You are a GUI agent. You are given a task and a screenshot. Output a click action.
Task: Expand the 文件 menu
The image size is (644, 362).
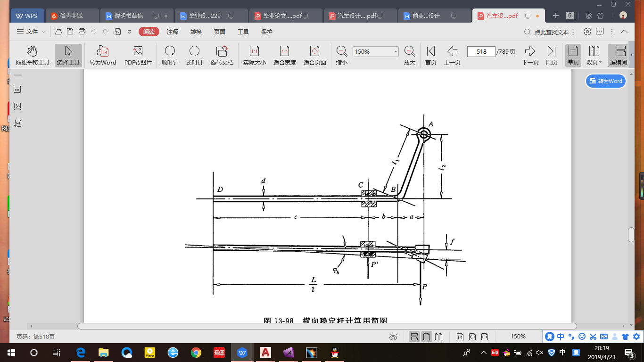[x=32, y=32]
